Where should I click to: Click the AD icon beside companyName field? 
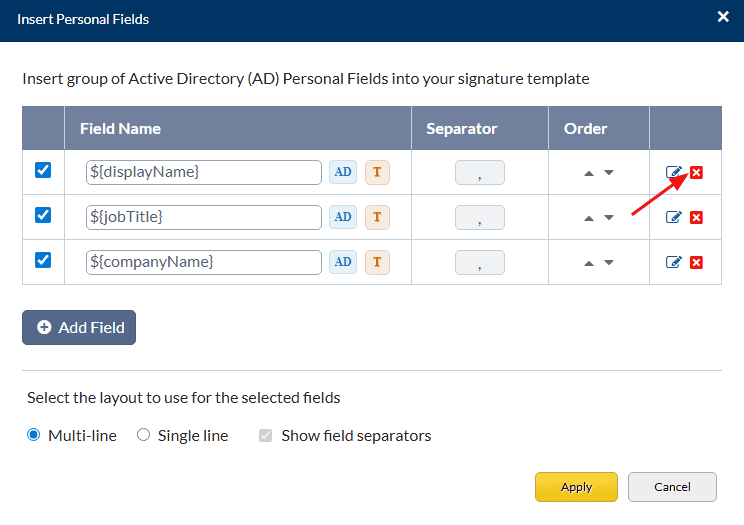click(x=343, y=262)
